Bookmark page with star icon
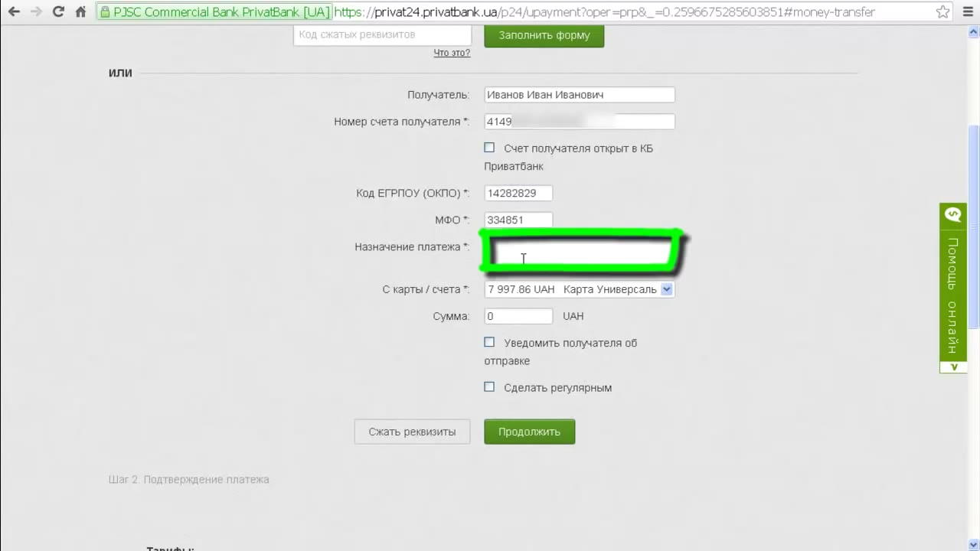This screenshot has width=980, height=551. 942,12
